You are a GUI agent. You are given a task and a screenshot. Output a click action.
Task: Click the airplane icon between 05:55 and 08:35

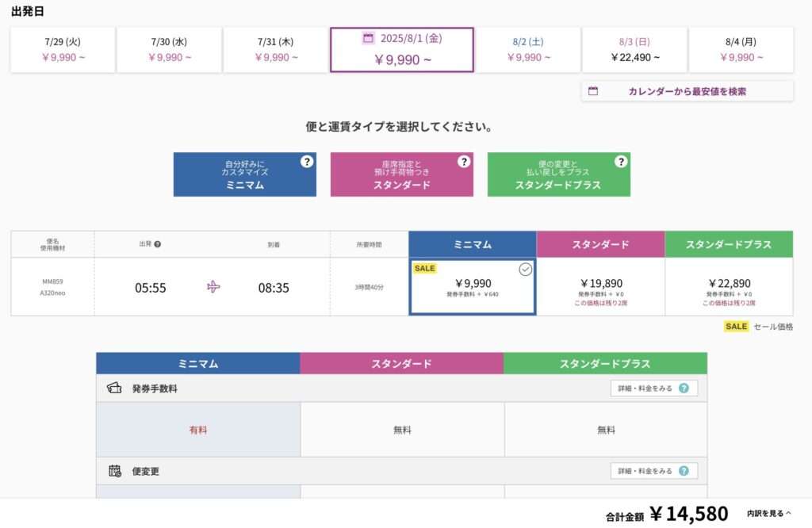[x=213, y=287]
